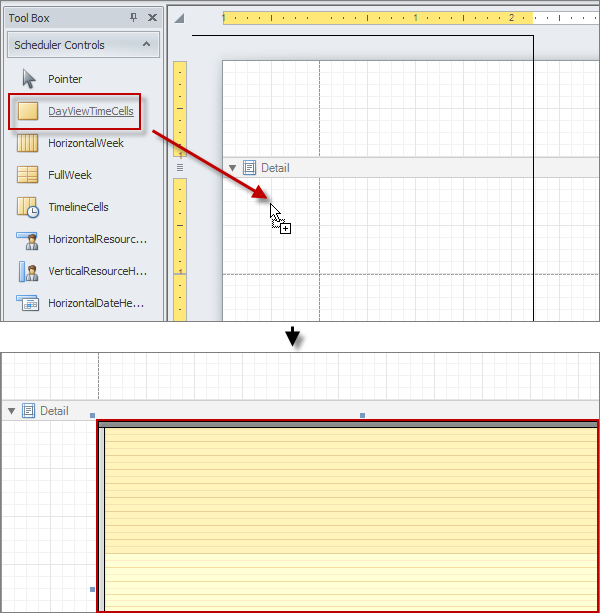Select the TimelineCells control
Viewport: 600px width, 613px height.
point(78,207)
